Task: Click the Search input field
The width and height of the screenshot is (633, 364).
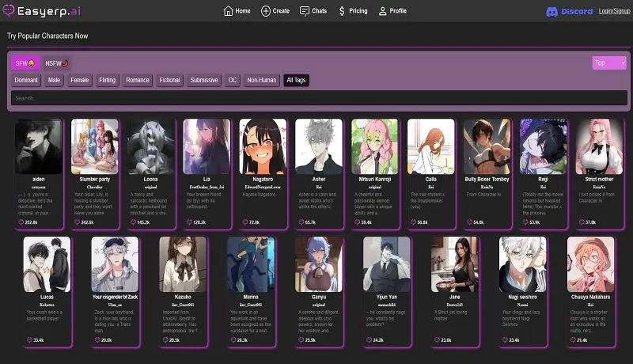Action: 316,98
